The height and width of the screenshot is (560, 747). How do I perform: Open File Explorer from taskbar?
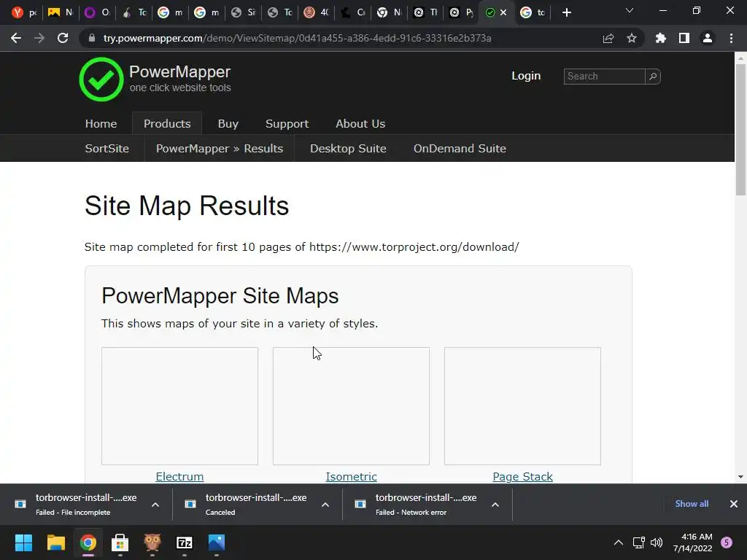coord(55,542)
